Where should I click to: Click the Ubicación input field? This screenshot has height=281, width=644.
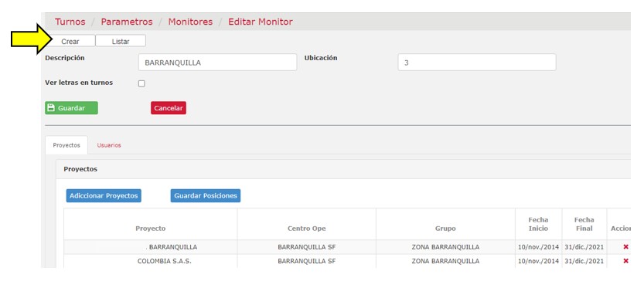coord(477,63)
